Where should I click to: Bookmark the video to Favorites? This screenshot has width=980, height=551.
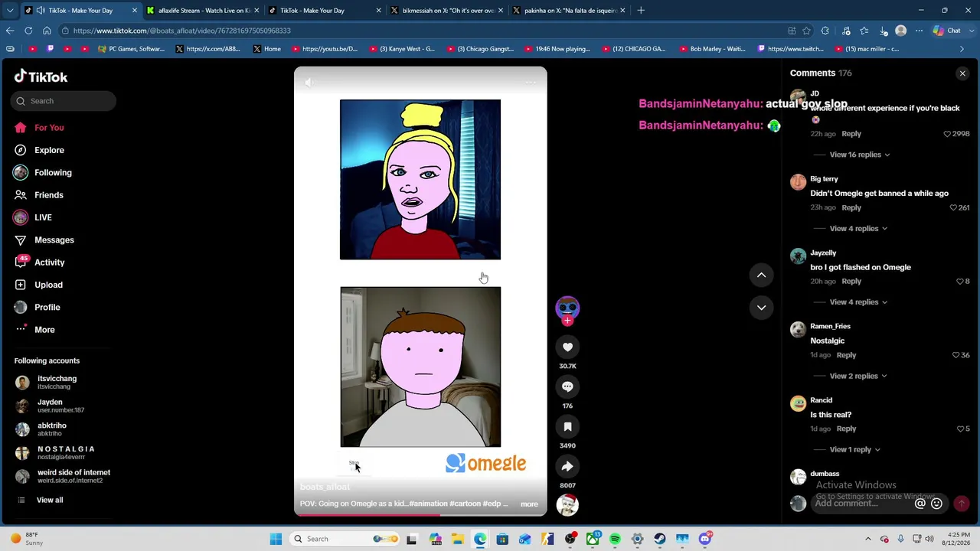pos(567,426)
